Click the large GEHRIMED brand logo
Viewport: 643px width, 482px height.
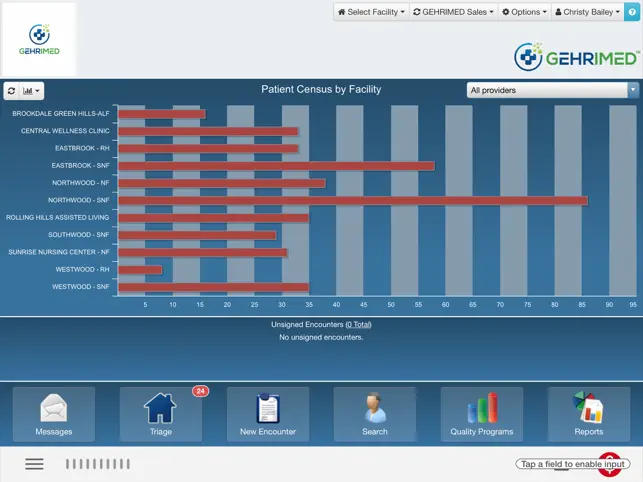[x=577, y=57]
